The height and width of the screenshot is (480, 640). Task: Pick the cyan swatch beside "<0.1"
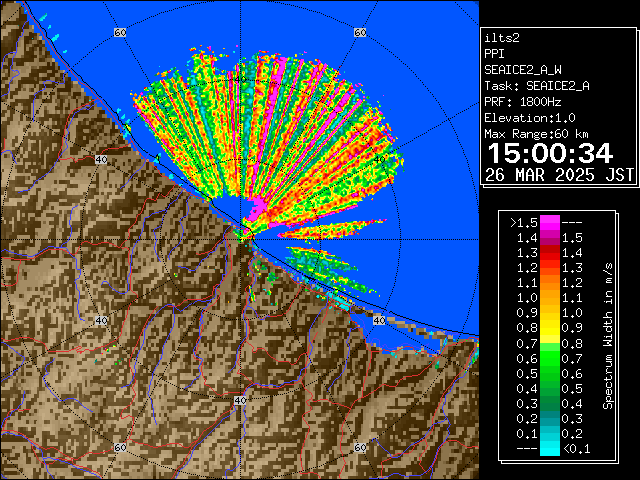click(x=550, y=448)
